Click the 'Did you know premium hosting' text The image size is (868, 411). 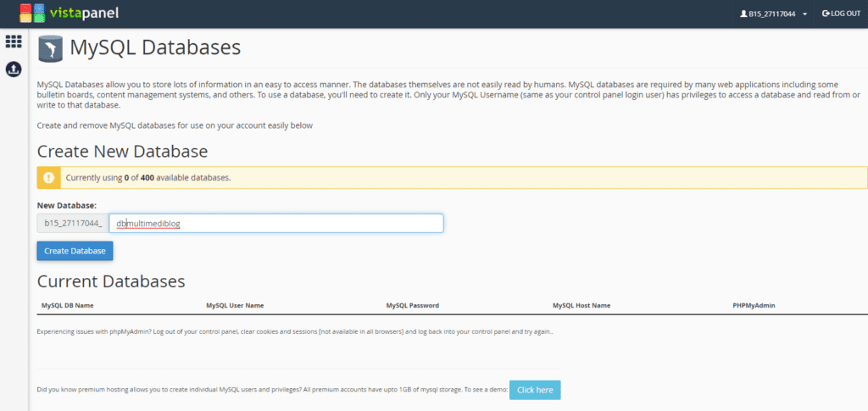point(272,390)
